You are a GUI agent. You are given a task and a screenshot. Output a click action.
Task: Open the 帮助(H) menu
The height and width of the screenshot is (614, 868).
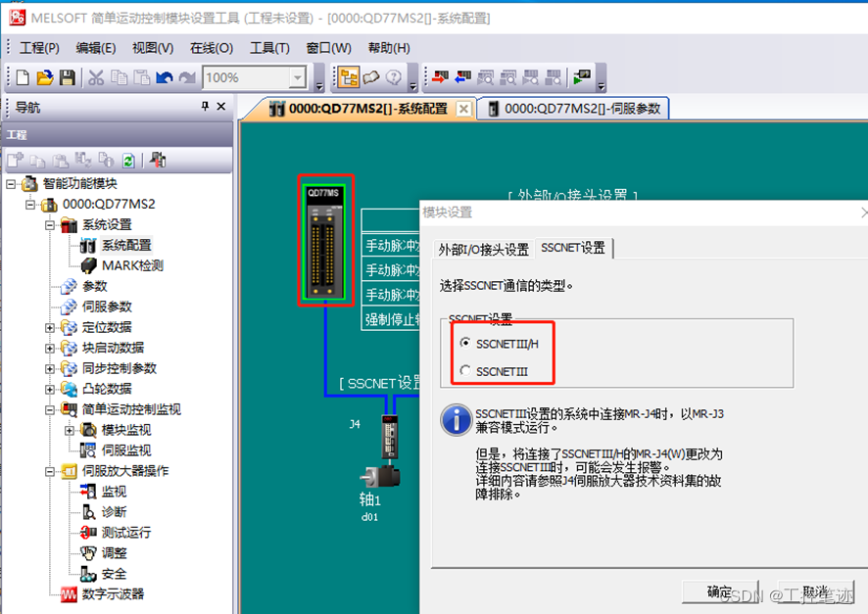(389, 48)
